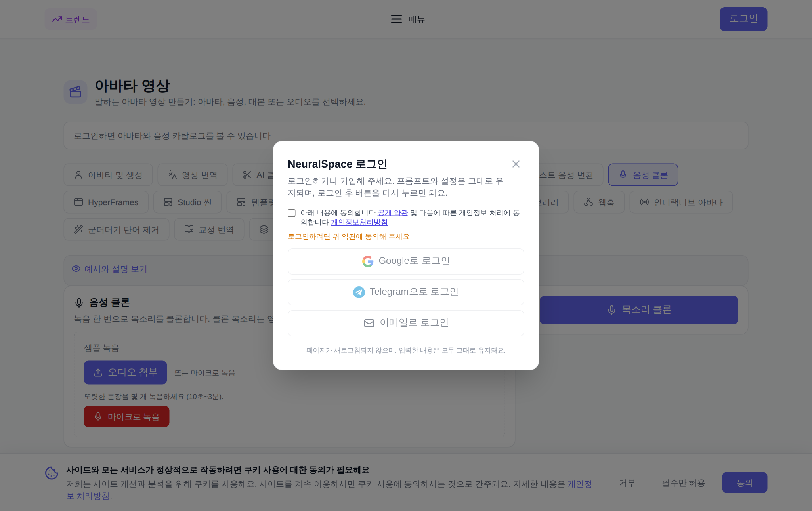
Task: Click the 오디오 첨부 upload button
Action: [x=125, y=372]
